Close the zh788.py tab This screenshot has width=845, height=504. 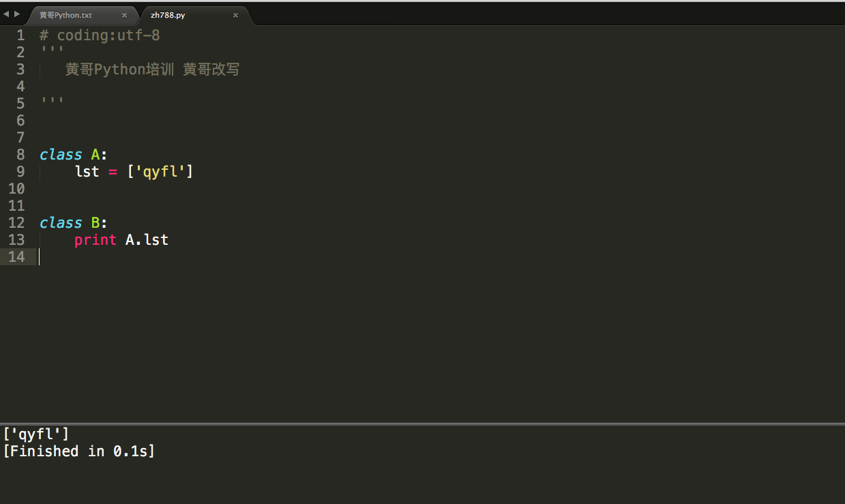coord(235,14)
